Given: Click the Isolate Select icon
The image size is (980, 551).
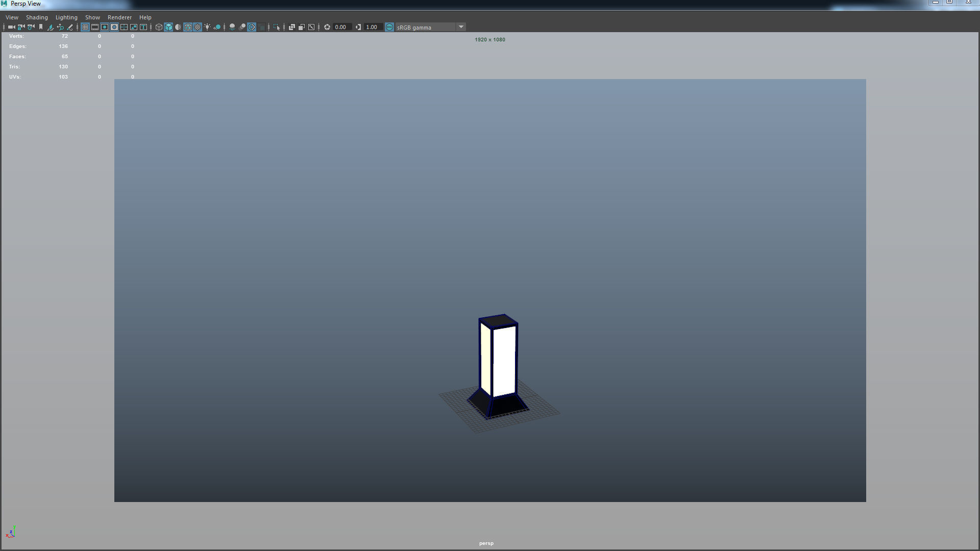Looking at the screenshot, I should point(276,27).
